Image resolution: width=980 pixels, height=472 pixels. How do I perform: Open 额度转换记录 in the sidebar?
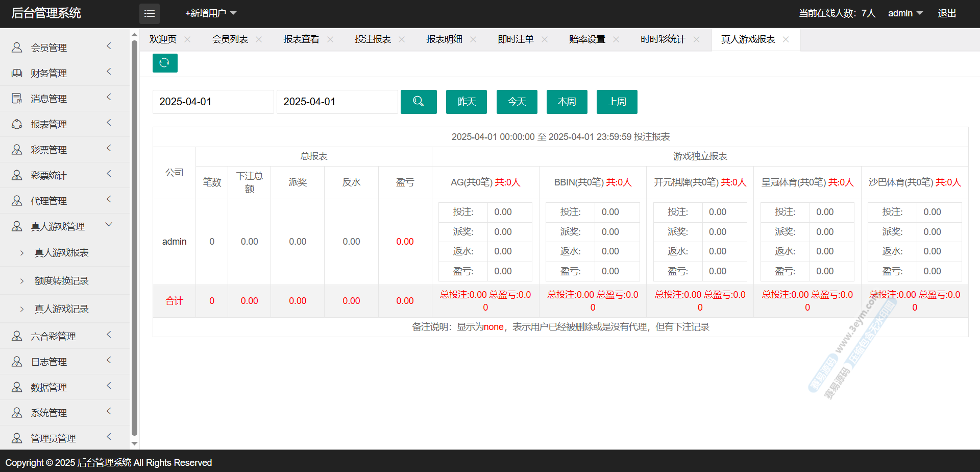61,281
